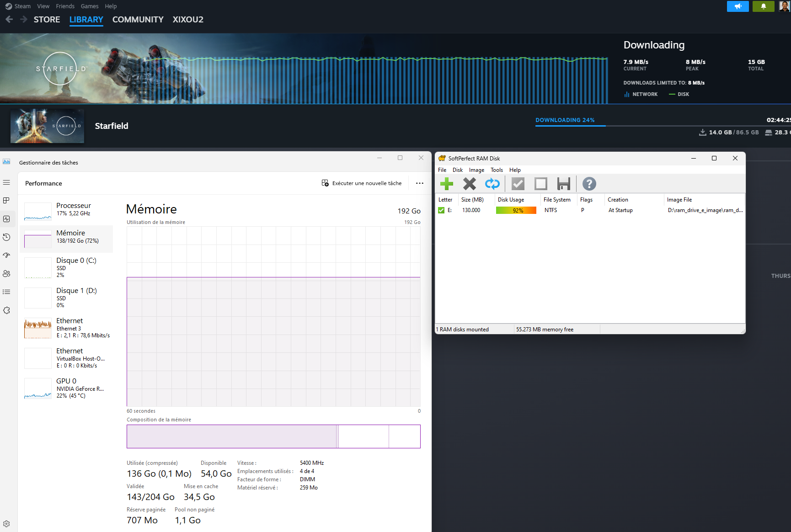This screenshot has width=791, height=532.
Task: Open the Tools menu in RAM Disk
Action: click(x=497, y=170)
